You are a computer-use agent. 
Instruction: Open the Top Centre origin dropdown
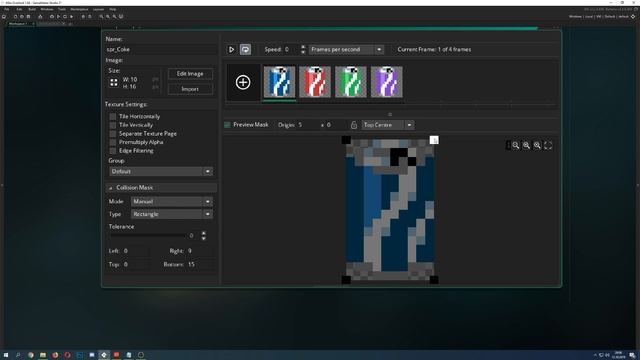point(388,125)
